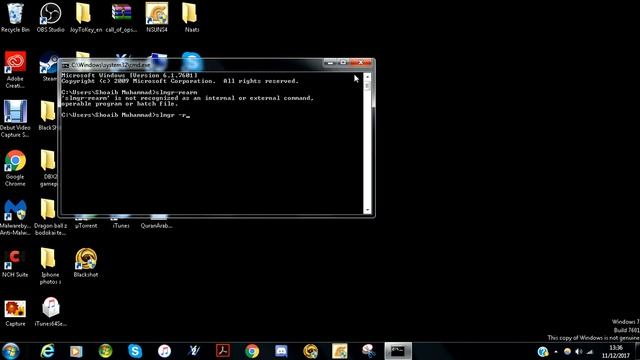Select the iTunes64Setup desktop icon
640x360 pixels.
coord(50,312)
